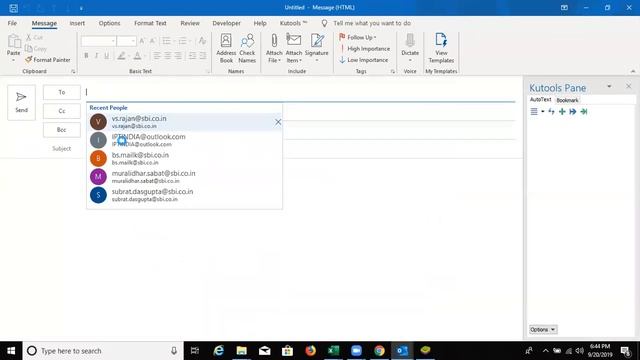The width and height of the screenshot is (640, 360).
Task: Remove vs.rajan@sbi.co.in suggestion with X
Action: click(x=278, y=122)
